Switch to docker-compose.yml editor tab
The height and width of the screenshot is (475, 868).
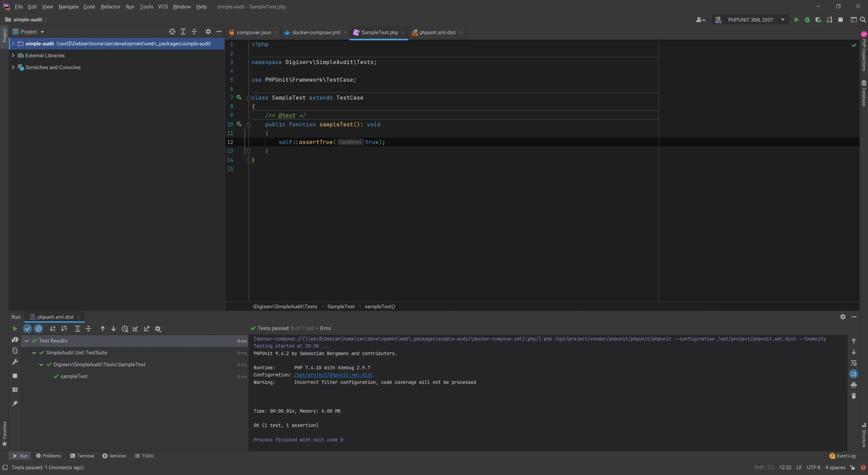316,33
